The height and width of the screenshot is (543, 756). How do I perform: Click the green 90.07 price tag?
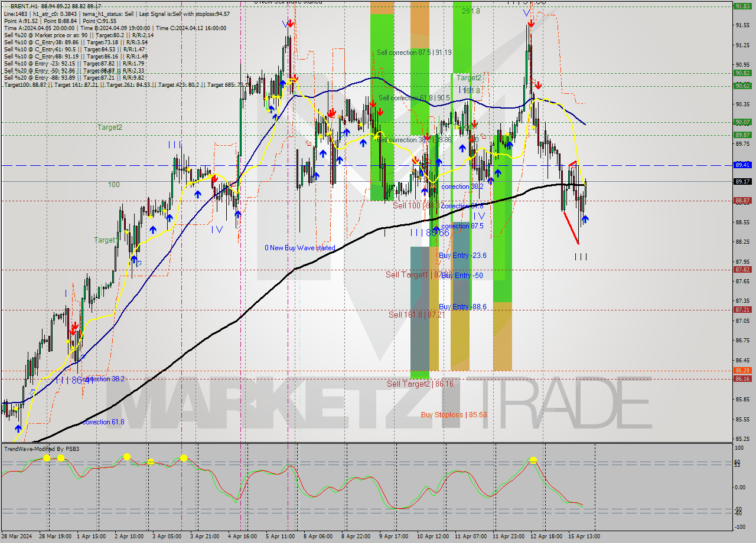click(x=742, y=122)
